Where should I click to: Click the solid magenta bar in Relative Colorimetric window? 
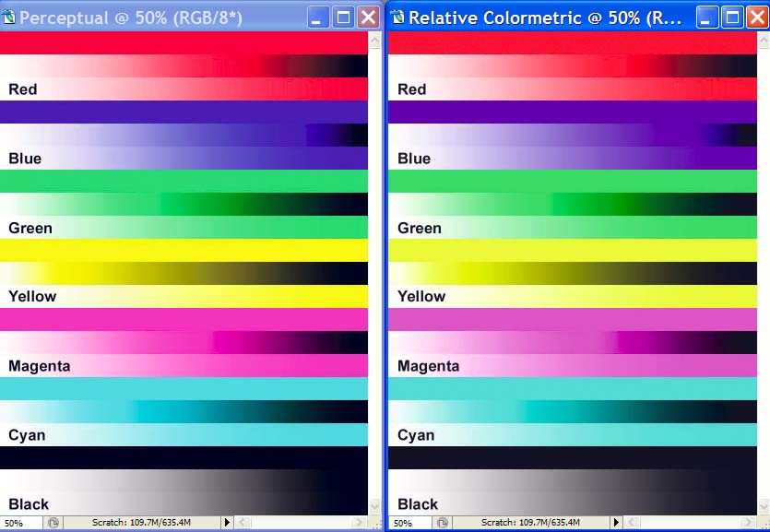click(x=572, y=319)
